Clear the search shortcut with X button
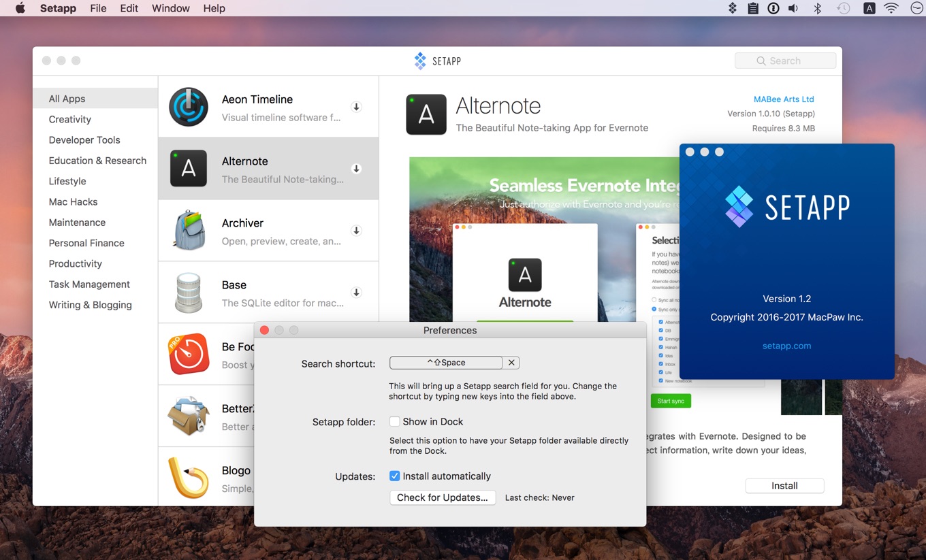 [512, 363]
